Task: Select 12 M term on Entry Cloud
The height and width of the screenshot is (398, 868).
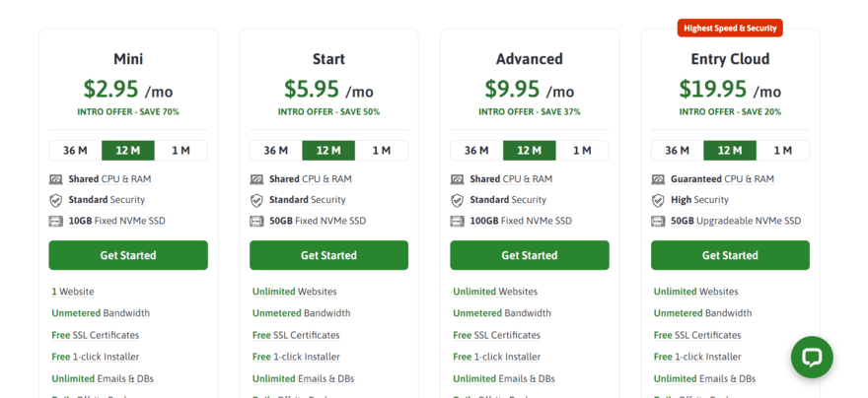Action: coord(730,151)
